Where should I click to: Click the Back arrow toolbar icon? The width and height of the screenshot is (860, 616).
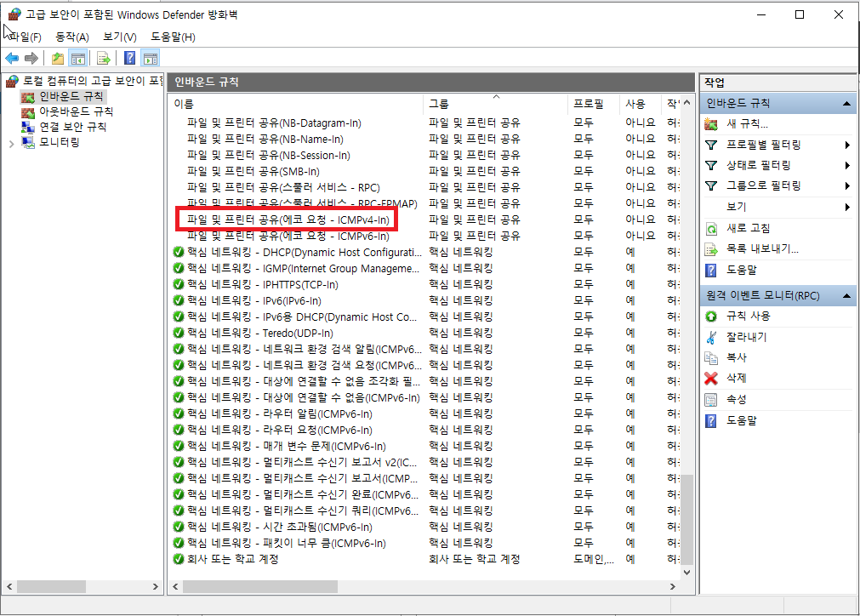[12, 58]
